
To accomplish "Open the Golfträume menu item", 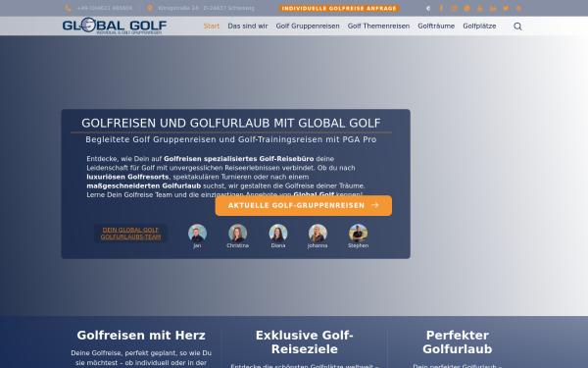I will [x=436, y=26].
